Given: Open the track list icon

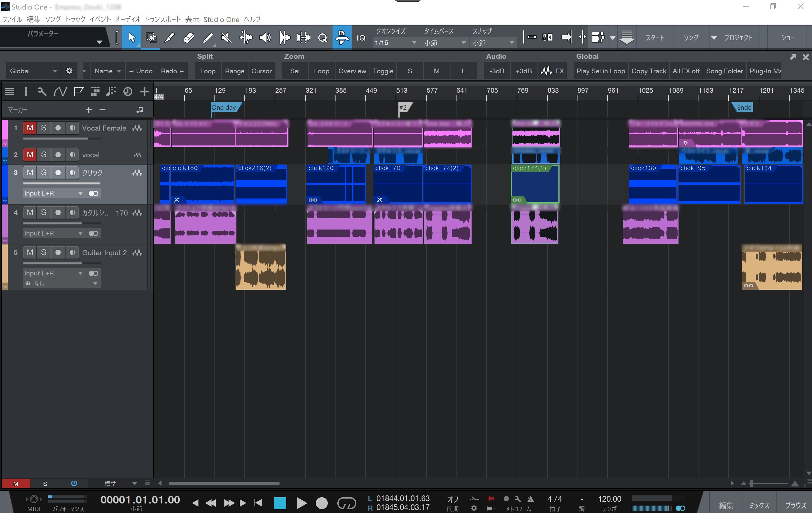Looking at the screenshot, I should [10, 92].
